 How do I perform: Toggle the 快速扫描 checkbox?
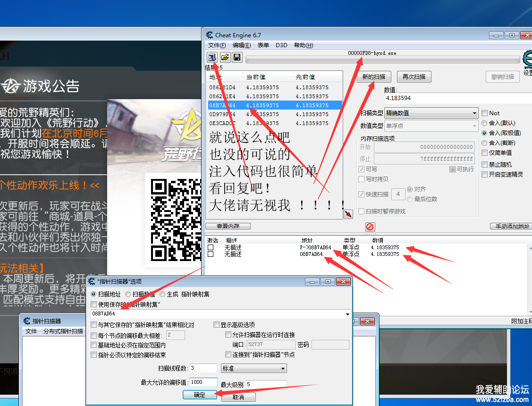click(361, 194)
